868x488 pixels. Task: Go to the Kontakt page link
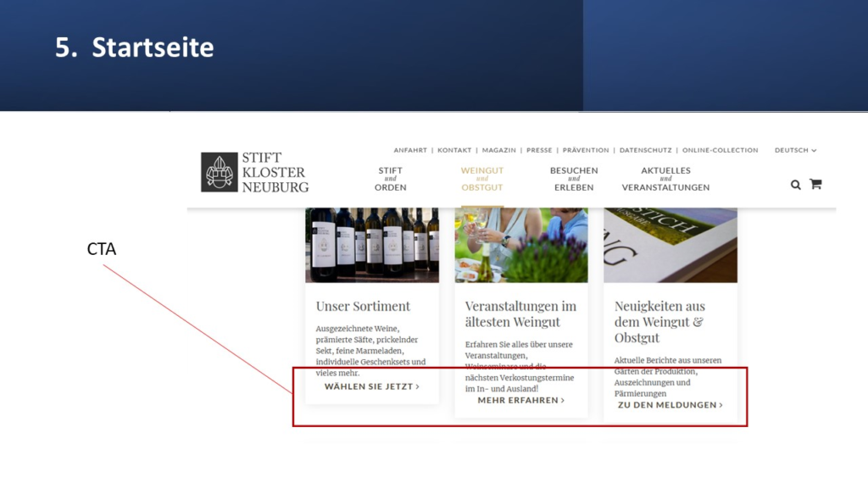click(454, 150)
